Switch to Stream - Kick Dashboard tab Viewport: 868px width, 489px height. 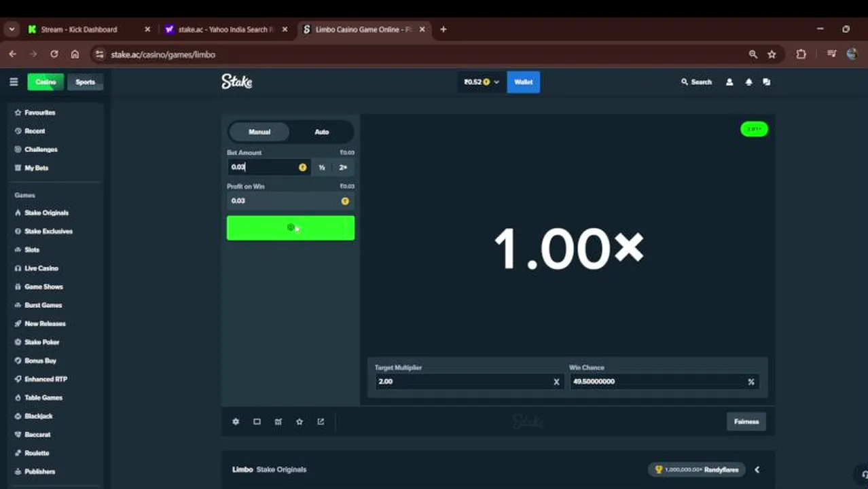click(79, 29)
